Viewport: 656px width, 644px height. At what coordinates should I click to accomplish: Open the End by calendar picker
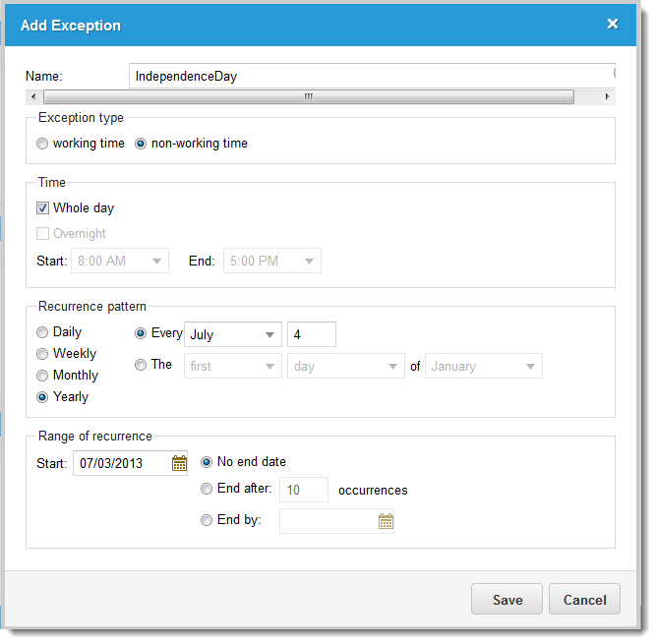tap(386, 521)
